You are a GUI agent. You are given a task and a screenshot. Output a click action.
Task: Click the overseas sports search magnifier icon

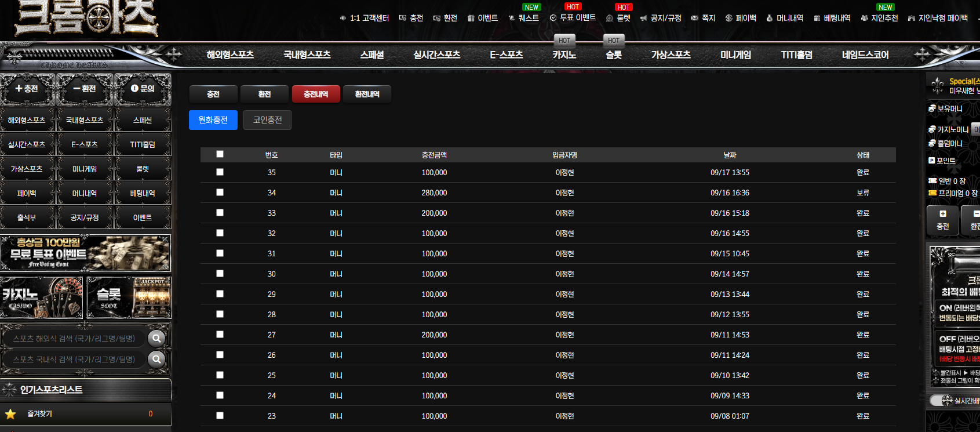[156, 339]
